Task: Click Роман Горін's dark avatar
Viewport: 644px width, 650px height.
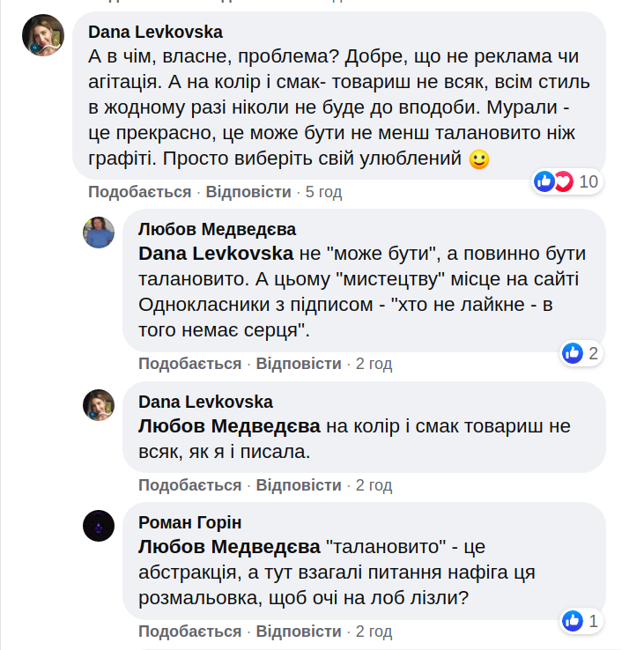Action: [99, 526]
